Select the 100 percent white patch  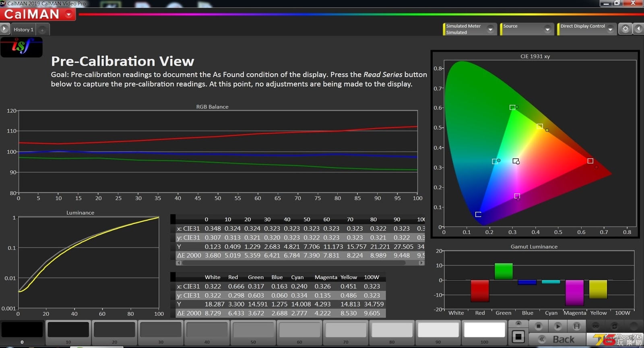485,333
